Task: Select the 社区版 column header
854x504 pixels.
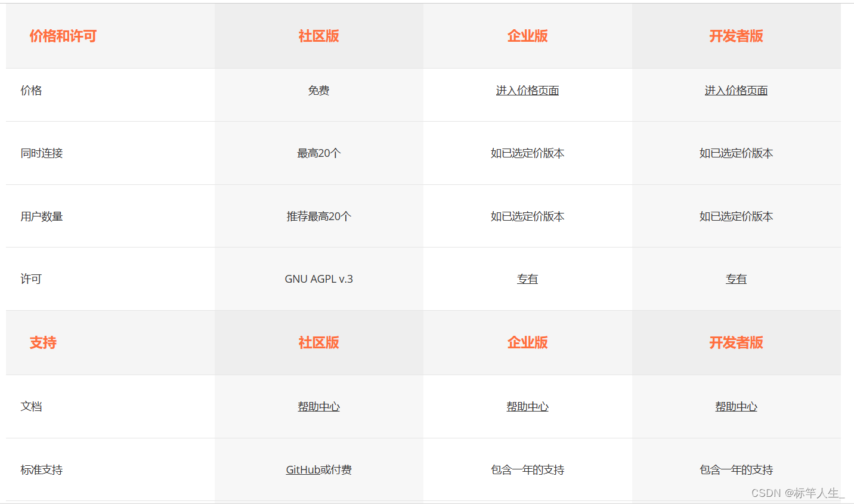Action: coord(318,36)
